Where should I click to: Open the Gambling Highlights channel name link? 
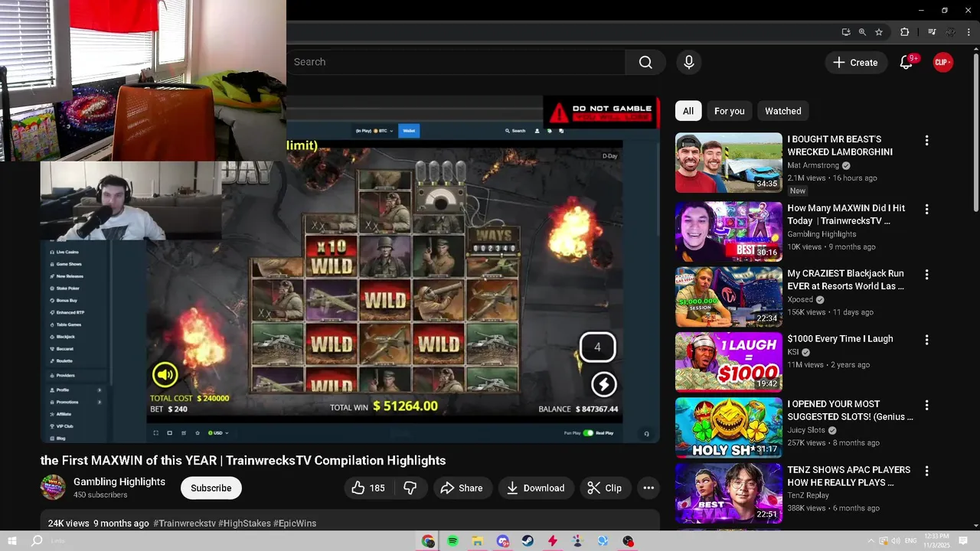click(119, 481)
